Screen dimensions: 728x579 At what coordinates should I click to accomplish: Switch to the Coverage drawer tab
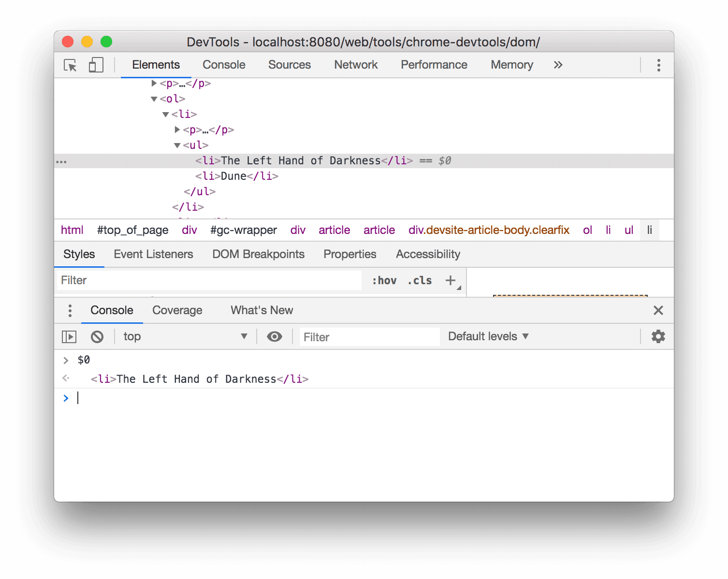tap(177, 310)
